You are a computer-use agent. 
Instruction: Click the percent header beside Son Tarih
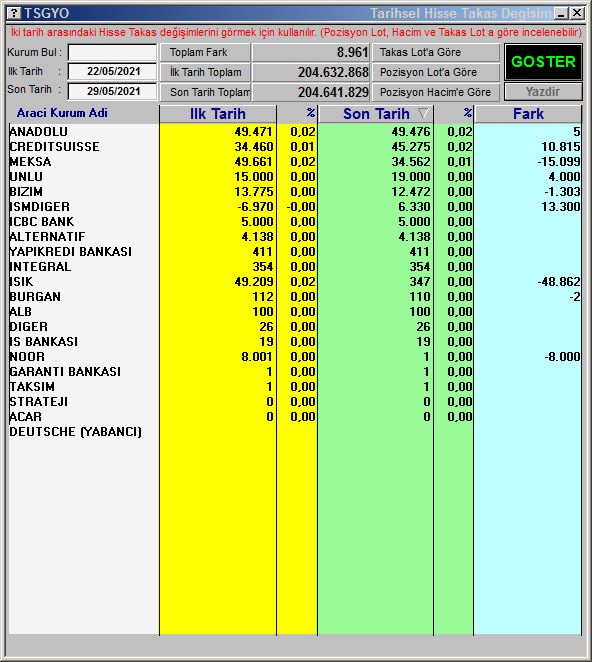[x=454, y=114]
